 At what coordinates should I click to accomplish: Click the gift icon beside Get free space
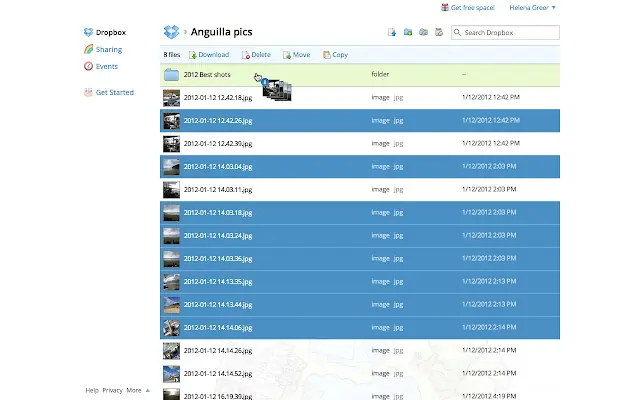pos(444,7)
